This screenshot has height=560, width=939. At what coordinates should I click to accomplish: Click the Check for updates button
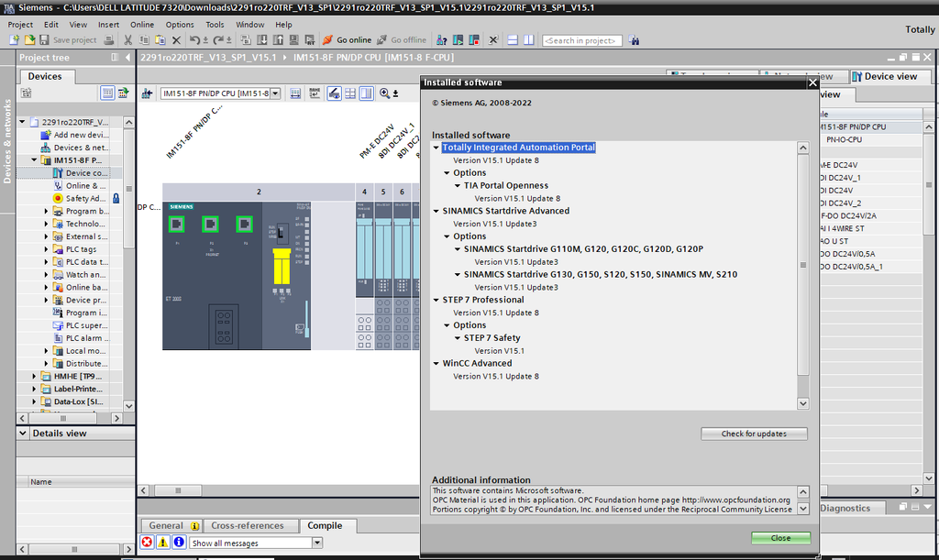[x=754, y=434]
